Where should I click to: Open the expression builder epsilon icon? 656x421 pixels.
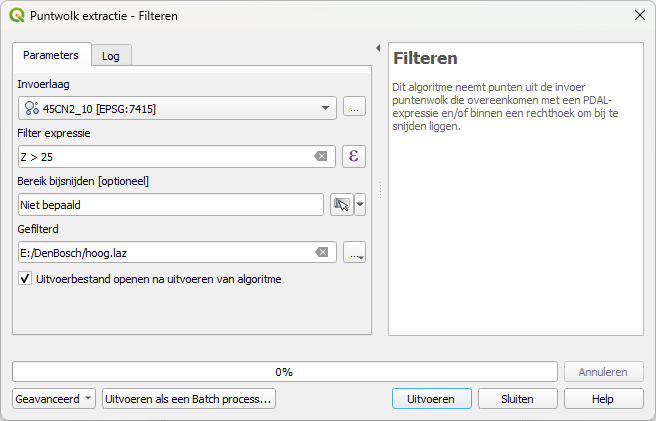pos(354,156)
